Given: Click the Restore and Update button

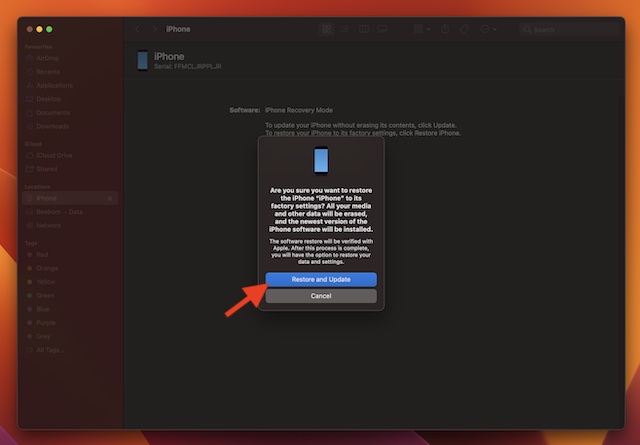Looking at the screenshot, I should [x=320, y=279].
